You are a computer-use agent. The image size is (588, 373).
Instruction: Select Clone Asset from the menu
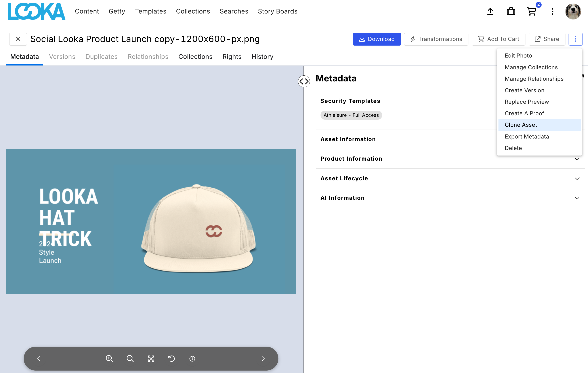pyautogui.click(x=521, y=125)
